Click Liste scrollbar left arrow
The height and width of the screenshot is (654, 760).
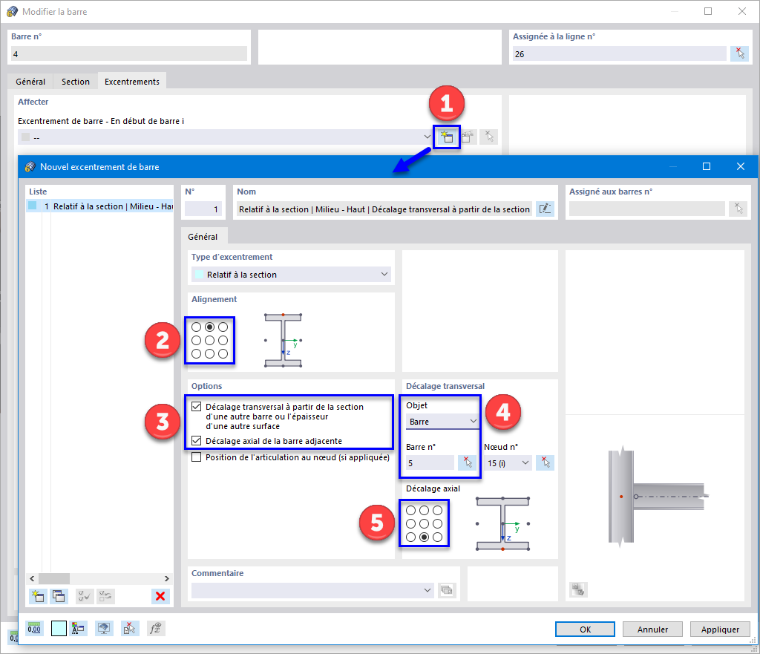point(32,578)
